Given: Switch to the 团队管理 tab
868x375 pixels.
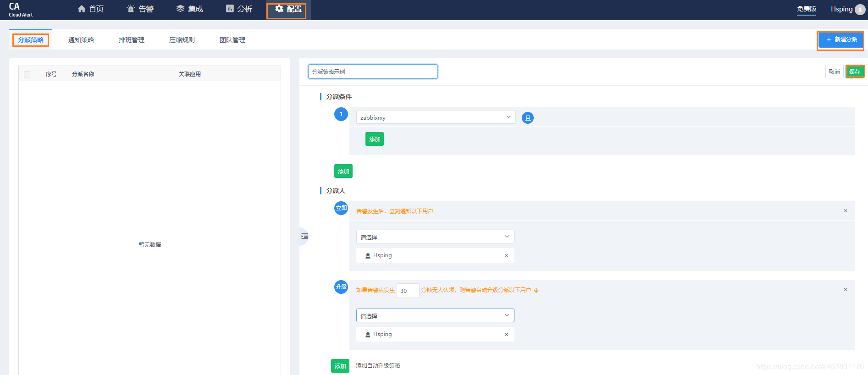Looking at the screenshot, I should 232,40.
